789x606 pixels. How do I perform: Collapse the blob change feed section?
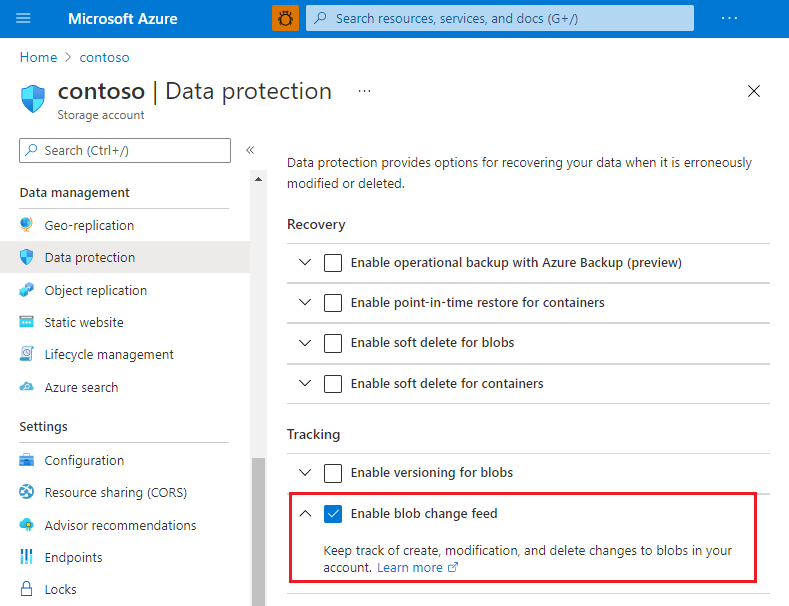tap(305, 514)
